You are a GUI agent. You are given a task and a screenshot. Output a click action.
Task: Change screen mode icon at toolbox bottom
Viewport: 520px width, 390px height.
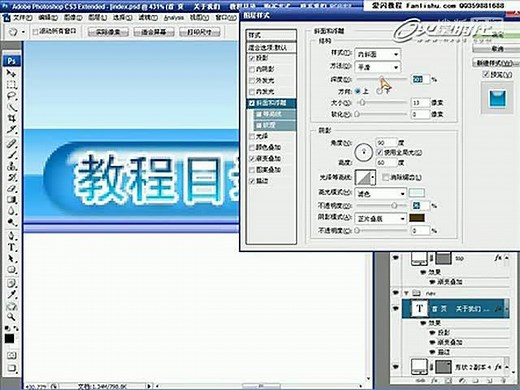11,368
